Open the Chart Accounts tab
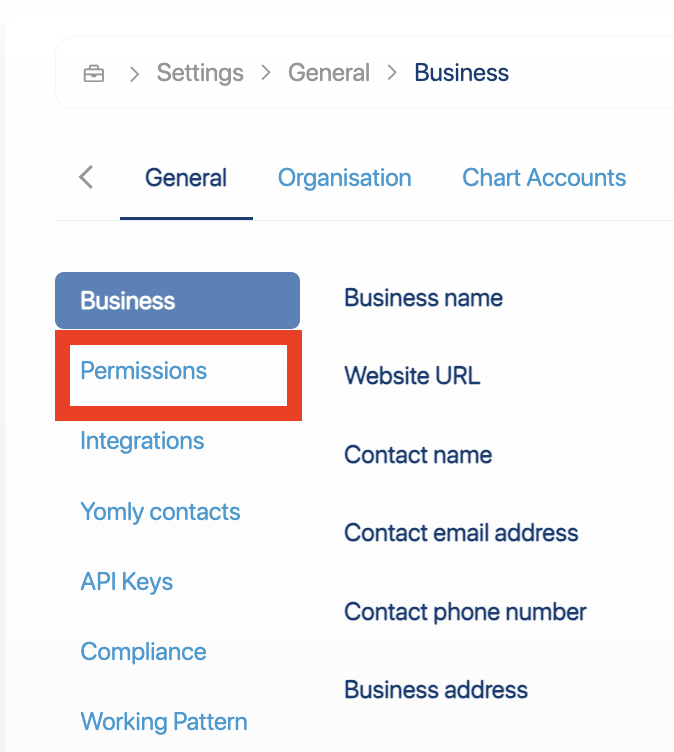The width and height of the screenshot is (674, 752). click(543, 178)
